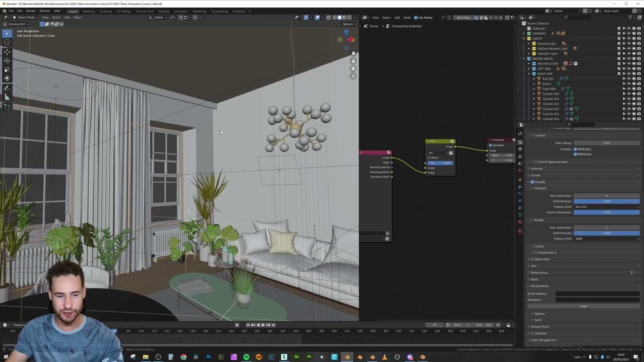Toggle the Simplify checkbox
644x362 pixels.
pyautogui.click(x=532, y=182)
